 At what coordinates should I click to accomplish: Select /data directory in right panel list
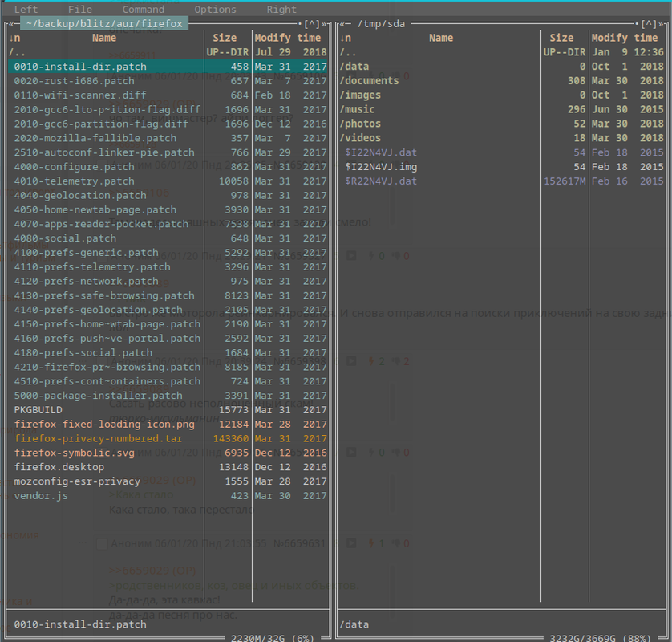[501, 67]
